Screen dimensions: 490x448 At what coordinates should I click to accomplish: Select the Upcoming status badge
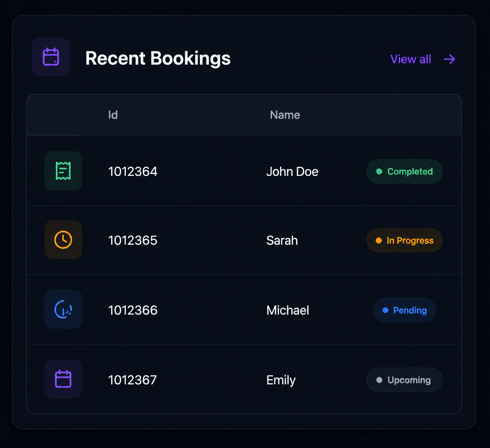coord(404,380)
